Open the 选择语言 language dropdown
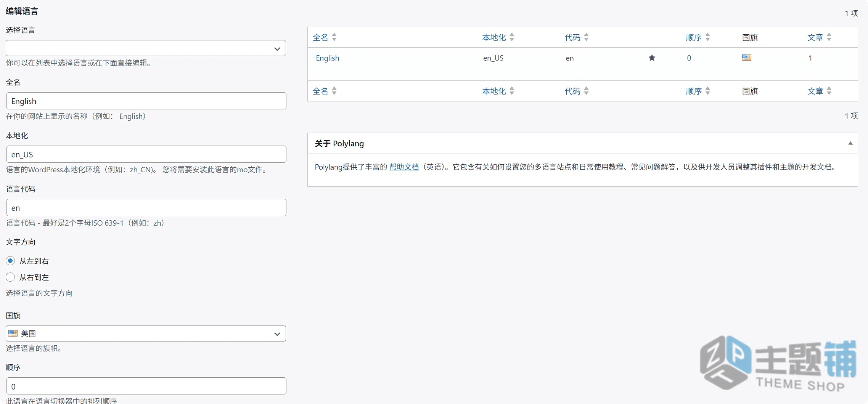This screenshot has width=868, height=404. click(x=146, y=48)
